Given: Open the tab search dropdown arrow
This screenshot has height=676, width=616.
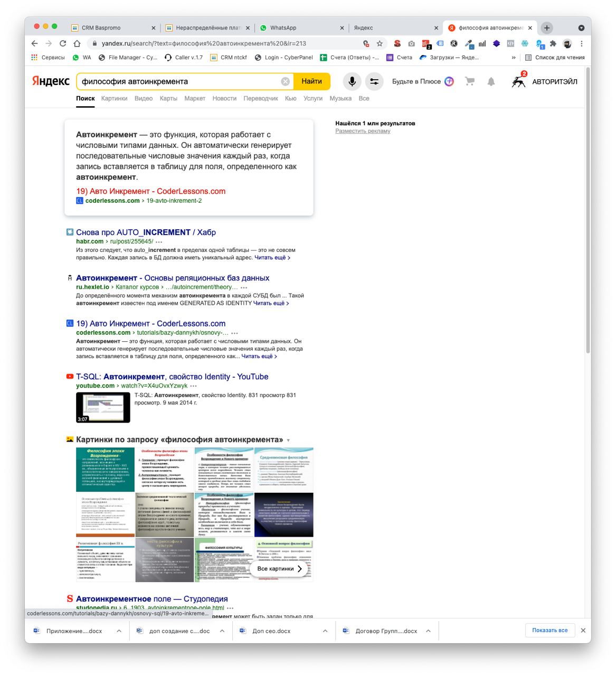Looking at the screenshot, I should [581, 28].
